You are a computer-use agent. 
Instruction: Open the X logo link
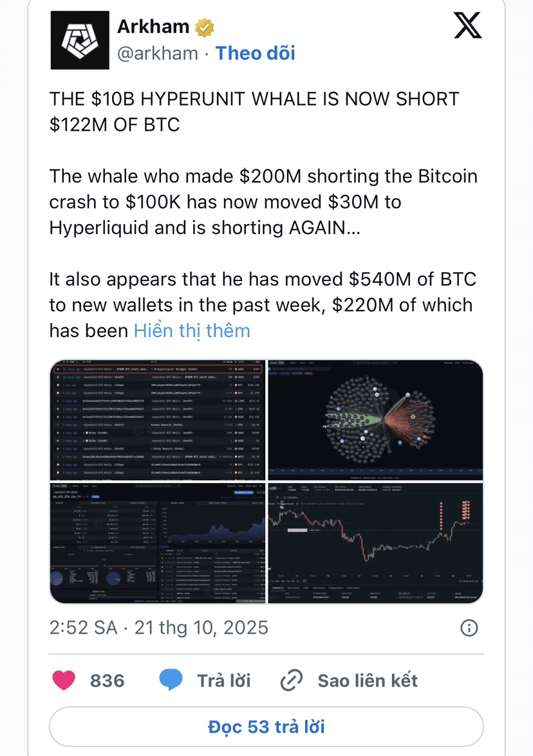pos(467,26)
